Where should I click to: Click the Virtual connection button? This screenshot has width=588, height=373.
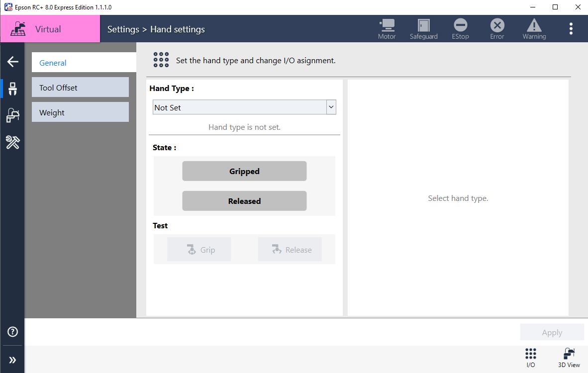(50, 29)
